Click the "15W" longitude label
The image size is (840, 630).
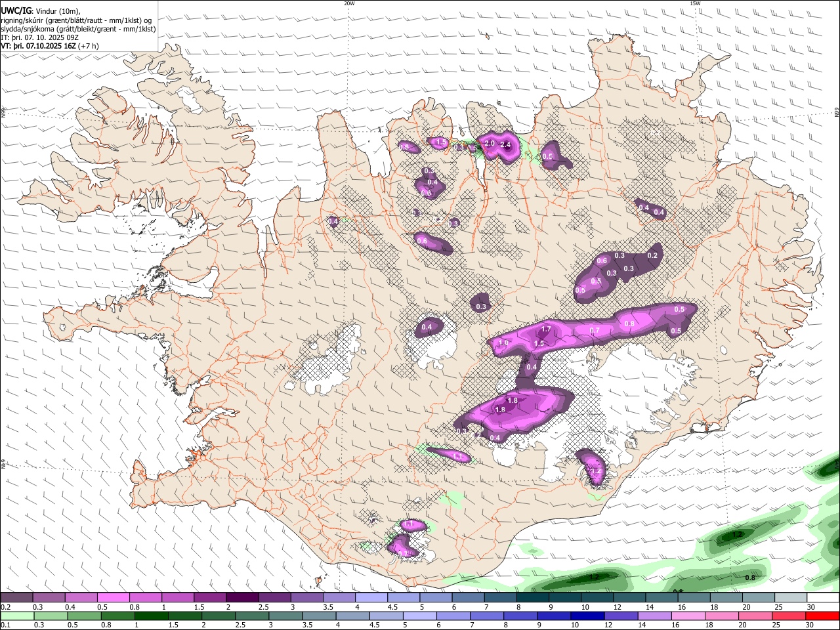(695, 3)
